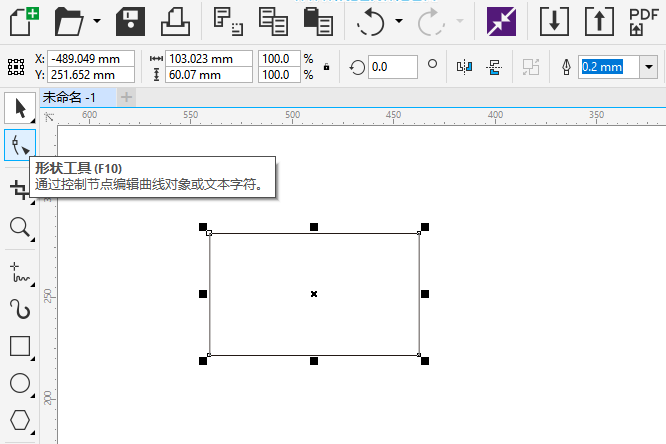Add a new document tab with plus

click(x=126, y=97)
